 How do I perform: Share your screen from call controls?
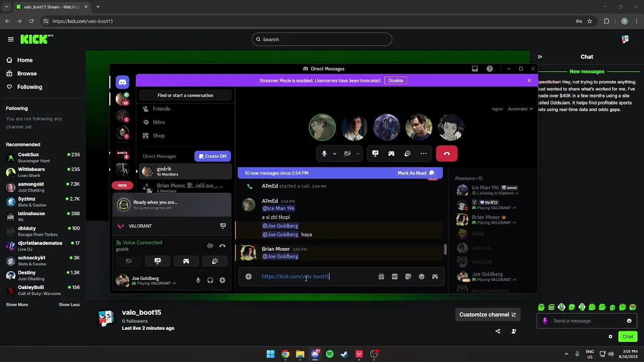(375, 153)
